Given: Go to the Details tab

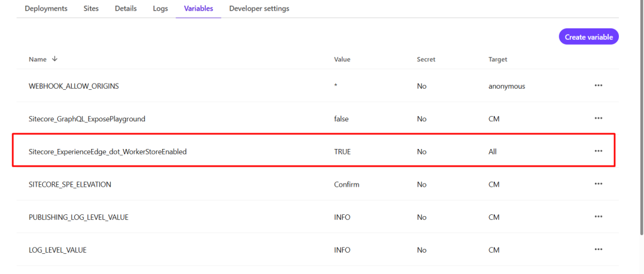Looking at the screenshot, I should [x=126, y=9].
